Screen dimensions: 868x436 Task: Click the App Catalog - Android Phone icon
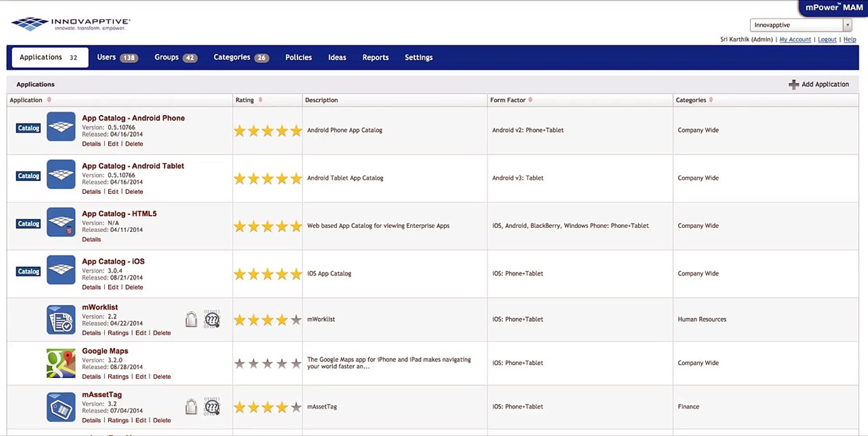coord(61,127)
